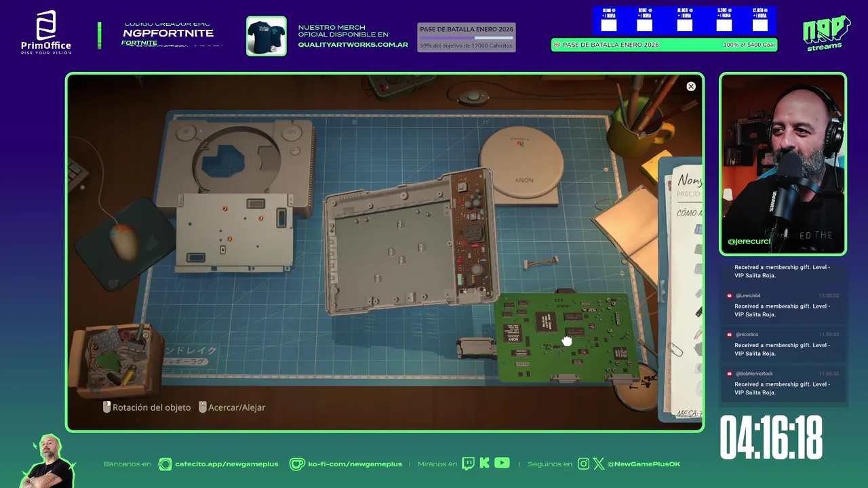This screenshot has height=488, width=868.
Task: Click the green motherboard circuit board
Action: click(568, 338)
